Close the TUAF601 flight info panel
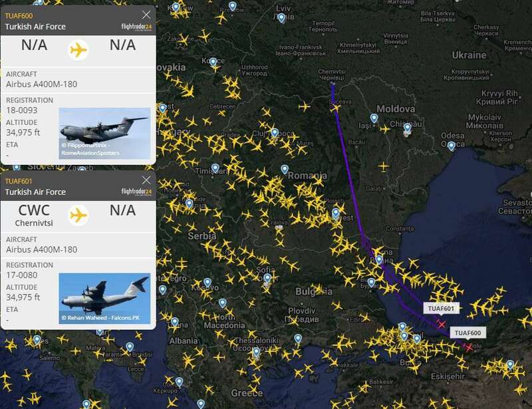This screenshot has height=409, width=532. point(146,180)
